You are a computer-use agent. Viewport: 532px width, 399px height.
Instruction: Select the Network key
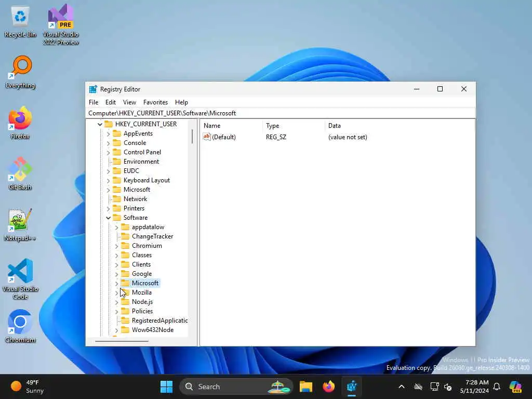point(136,199)
